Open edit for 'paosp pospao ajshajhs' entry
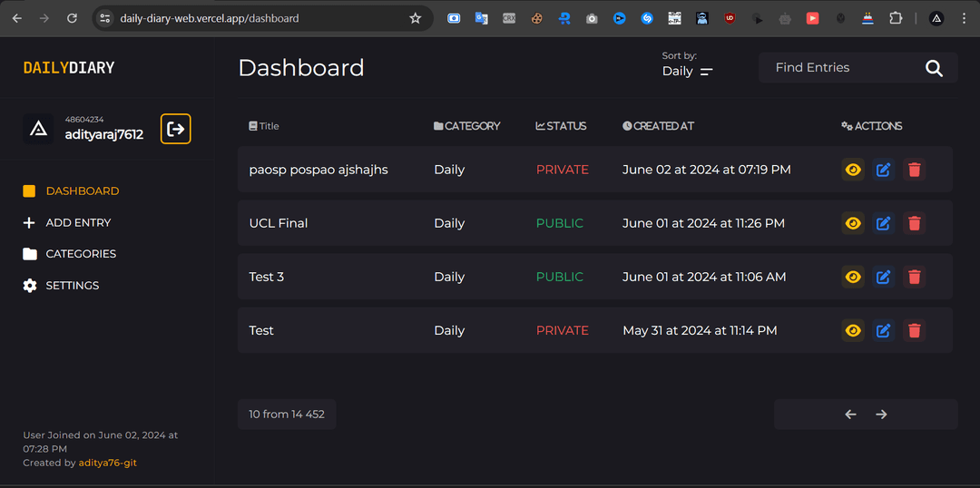The image size is (980, 488). (x=883, y=170)
